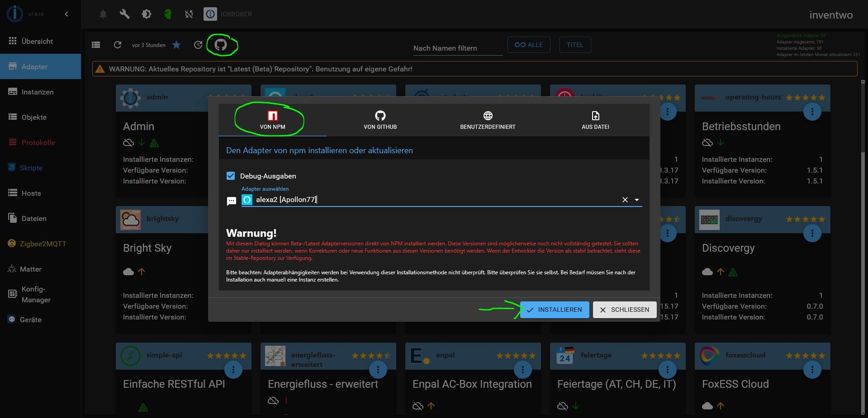
Task: Toggle the theme brightness icon
Action: pyautogui.click(x=146, y=14)
